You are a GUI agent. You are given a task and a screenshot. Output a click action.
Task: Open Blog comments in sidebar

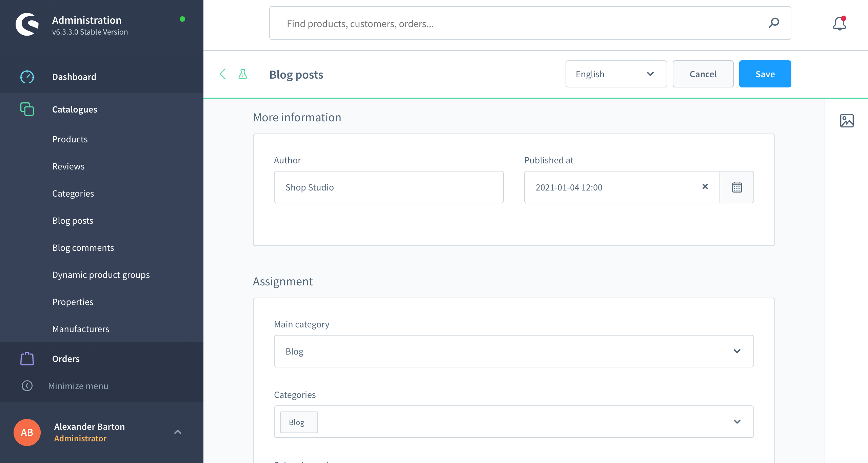click(x=83, y=248)
